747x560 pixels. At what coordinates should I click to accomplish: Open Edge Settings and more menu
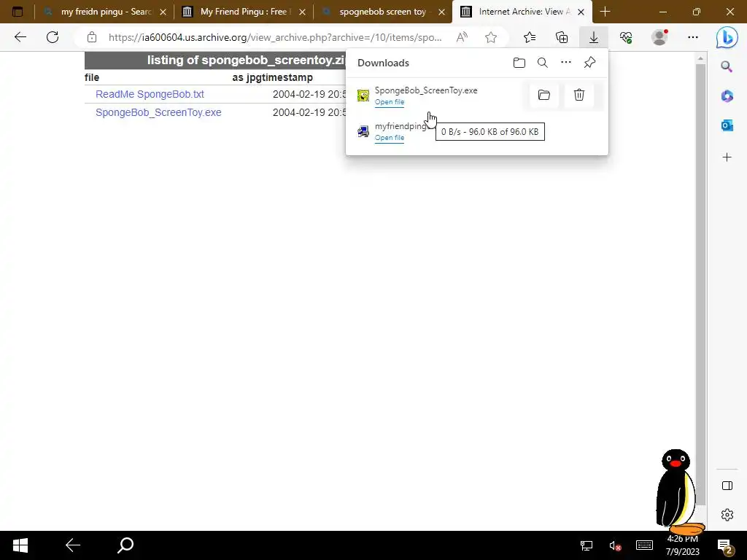(693, 37)
